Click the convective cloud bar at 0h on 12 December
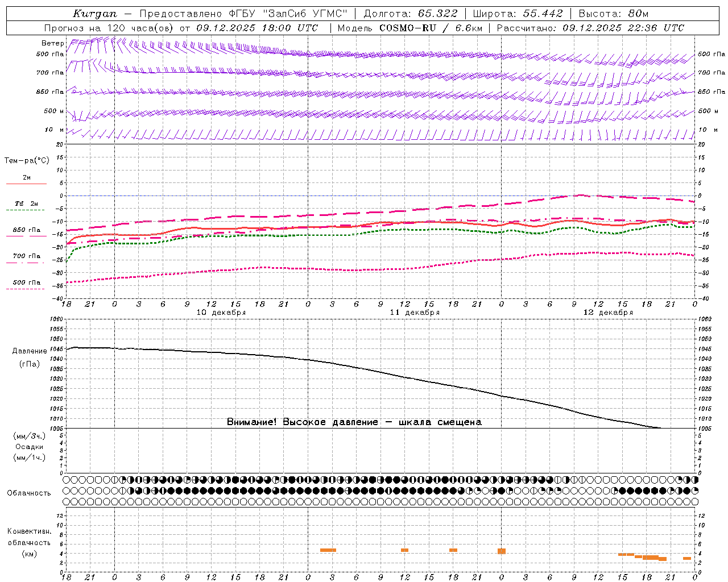 click(502, 551)
